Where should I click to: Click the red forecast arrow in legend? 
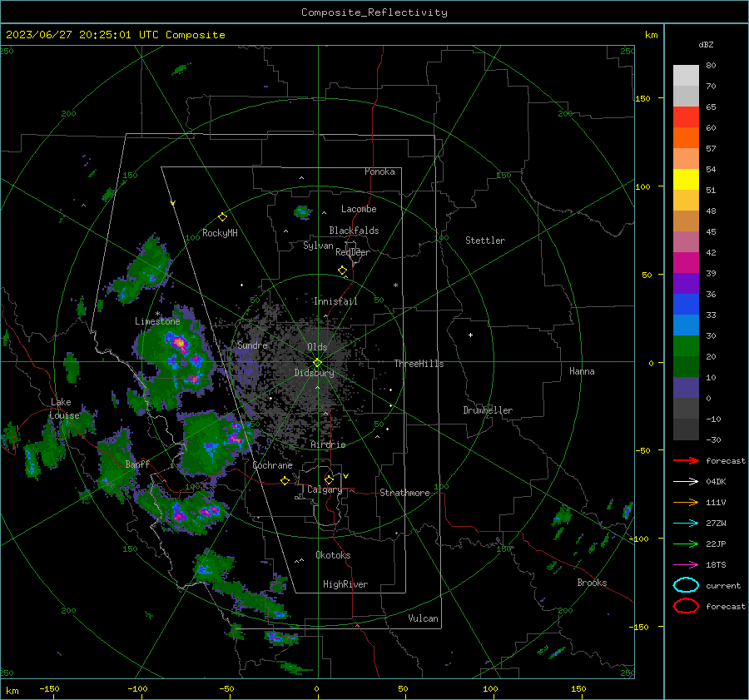click(686, 460)
